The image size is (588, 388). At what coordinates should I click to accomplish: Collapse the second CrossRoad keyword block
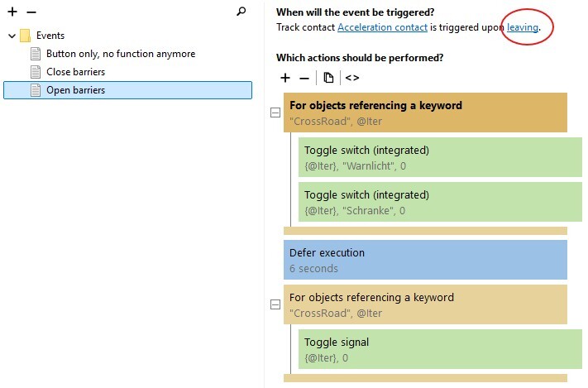(275, 304)
